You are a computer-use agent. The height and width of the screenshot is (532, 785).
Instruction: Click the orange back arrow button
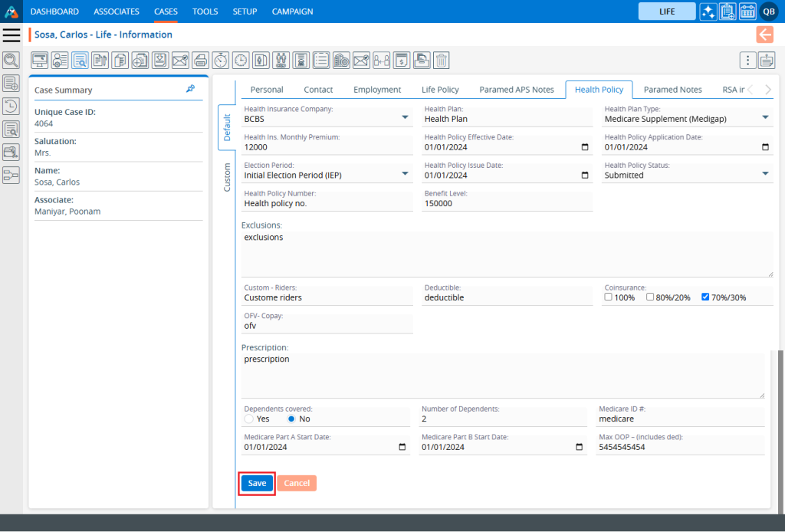(x=764, y=34)
